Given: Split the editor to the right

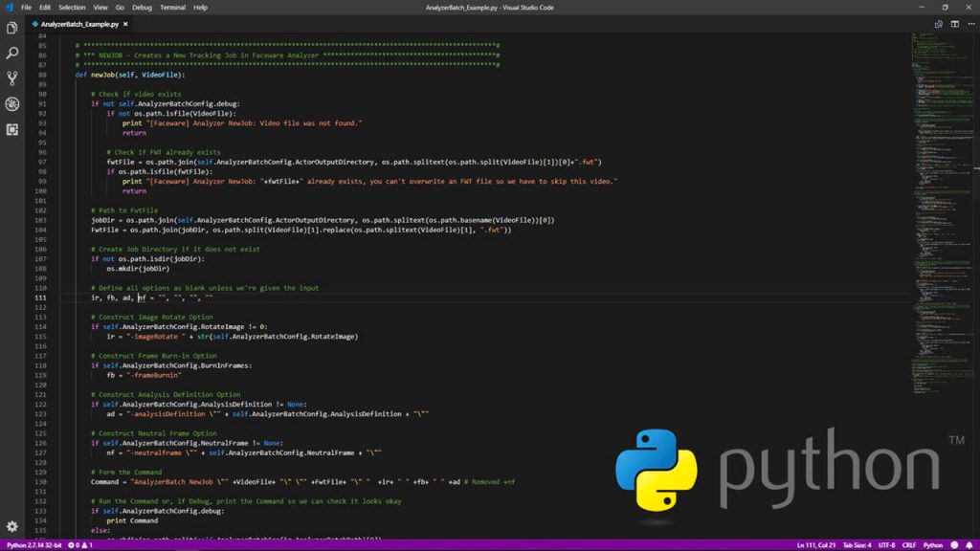Looking at the screenshot, I should tap(955, 24).
